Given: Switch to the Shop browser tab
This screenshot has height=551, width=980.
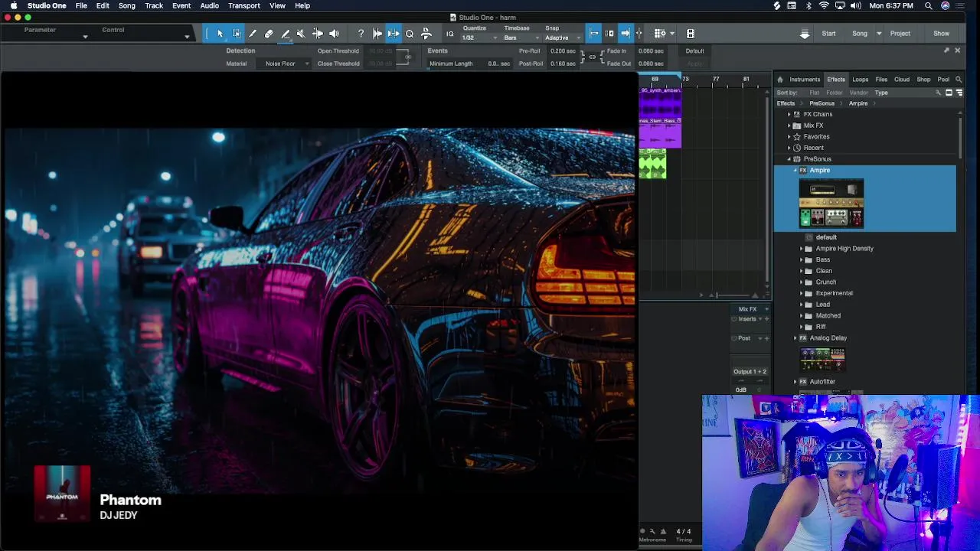Looking at the screenshot, I should pos(923,80).
